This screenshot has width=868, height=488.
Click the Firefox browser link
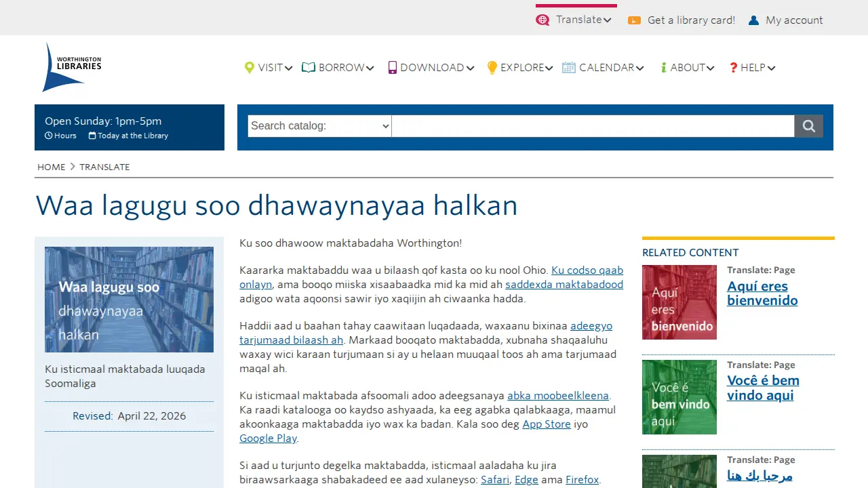click(583, 480)
